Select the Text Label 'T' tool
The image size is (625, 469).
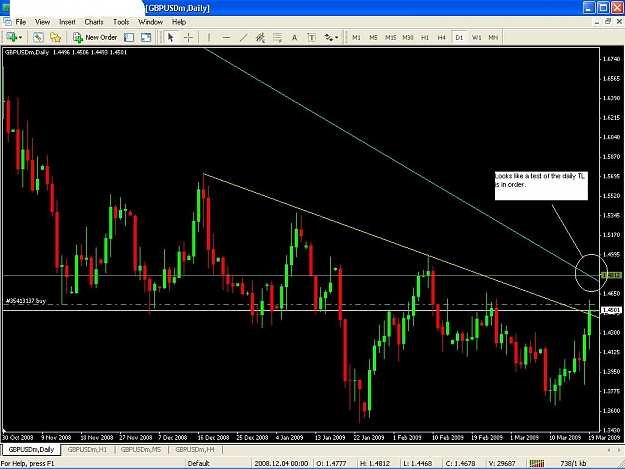tap(311, 37)
